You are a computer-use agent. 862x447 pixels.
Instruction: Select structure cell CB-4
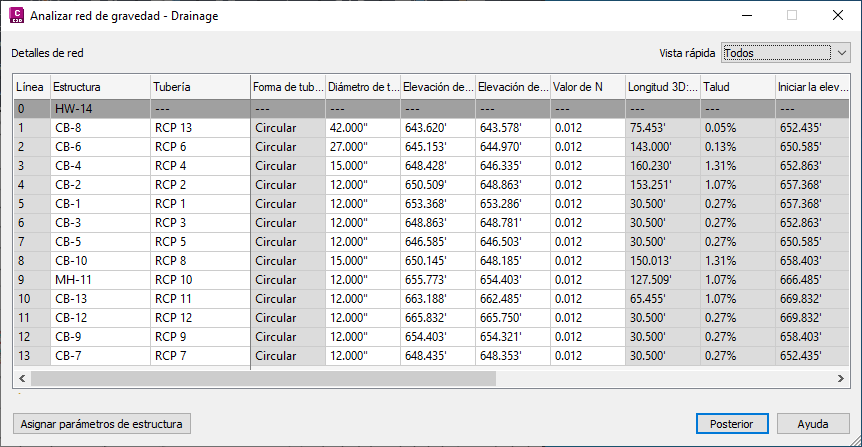click(x=100, y=165)
